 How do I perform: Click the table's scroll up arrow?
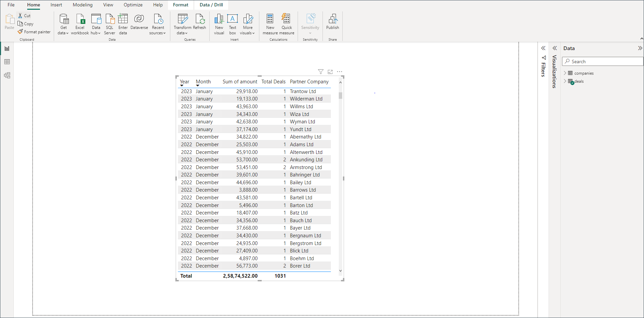[340, 82]
